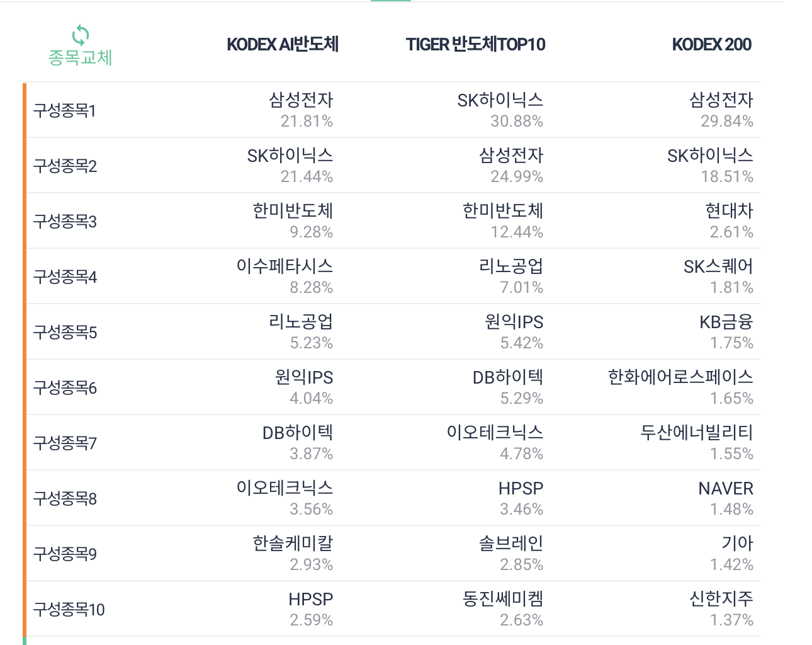Click 현대차 in the KODEX 200 column

coord(729,211)
